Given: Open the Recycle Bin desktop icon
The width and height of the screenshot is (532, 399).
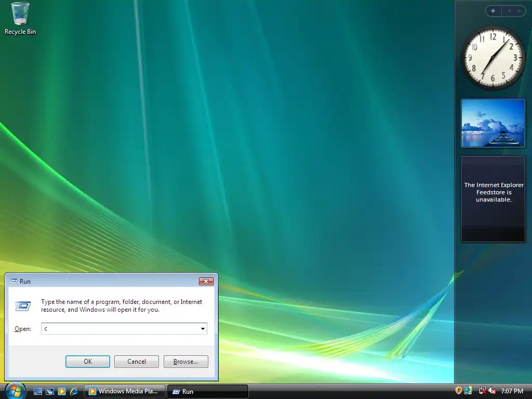Looking at the screenshot, I should tap(20, 19).
